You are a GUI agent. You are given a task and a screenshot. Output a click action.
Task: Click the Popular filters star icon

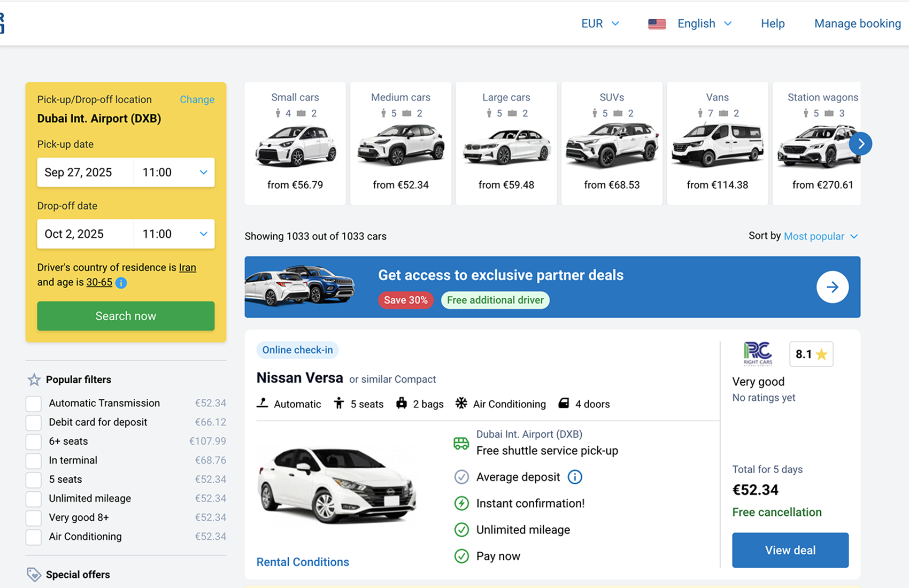tap(34, 380)
